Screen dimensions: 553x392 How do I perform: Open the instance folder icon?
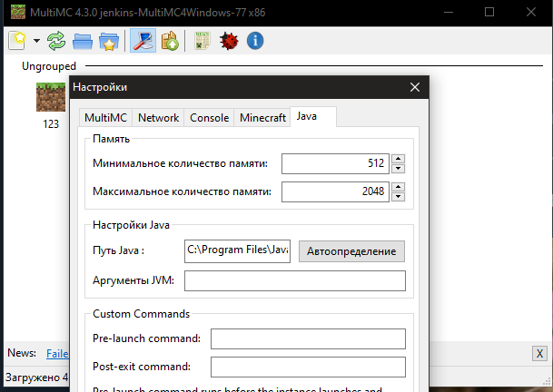pyautogui.click(x=83, y=41)
